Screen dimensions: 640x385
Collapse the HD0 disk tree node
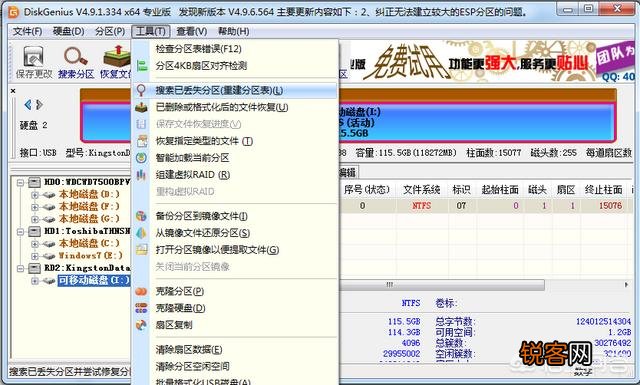click(20, 182)
